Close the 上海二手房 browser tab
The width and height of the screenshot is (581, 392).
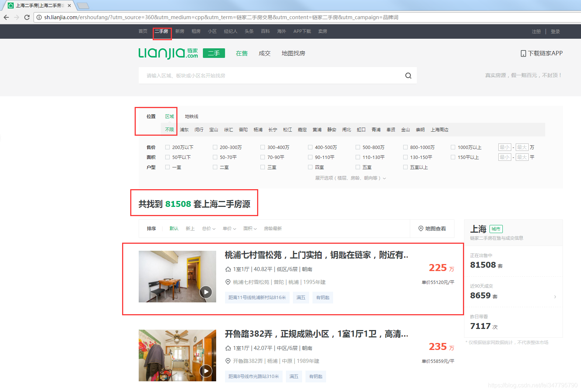click(x=69, y=6)
